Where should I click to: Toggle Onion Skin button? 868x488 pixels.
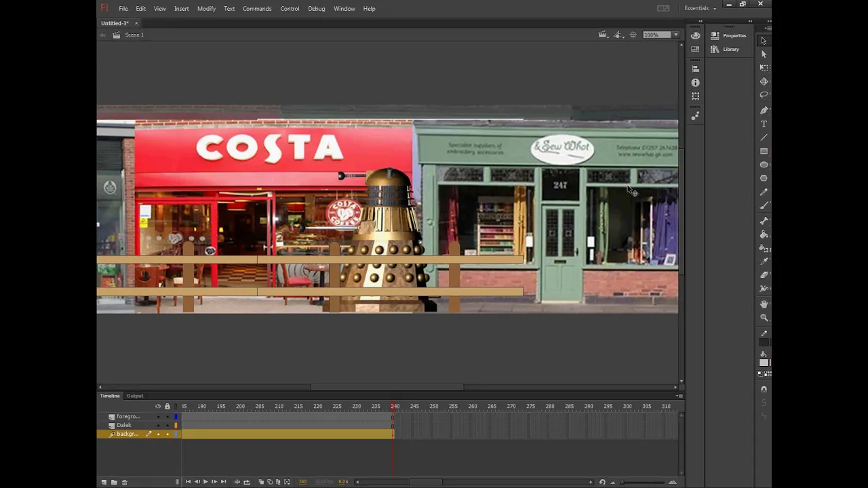click(x=261, y=482)
